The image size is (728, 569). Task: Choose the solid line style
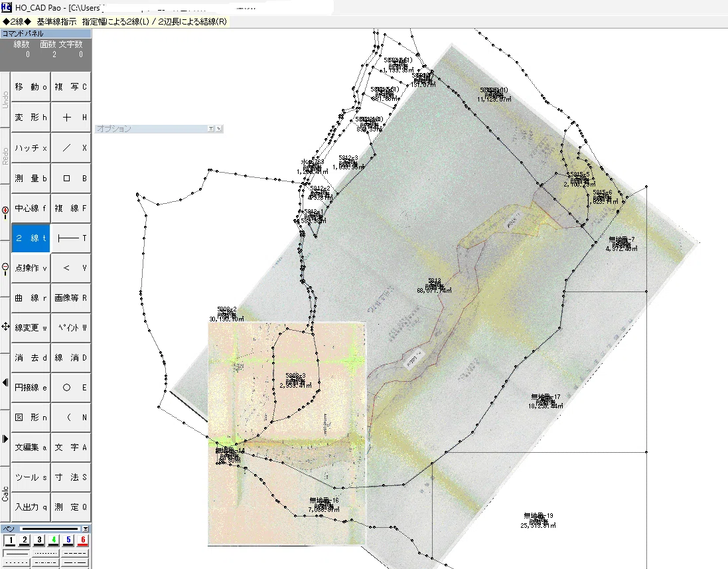coord(16,553)
